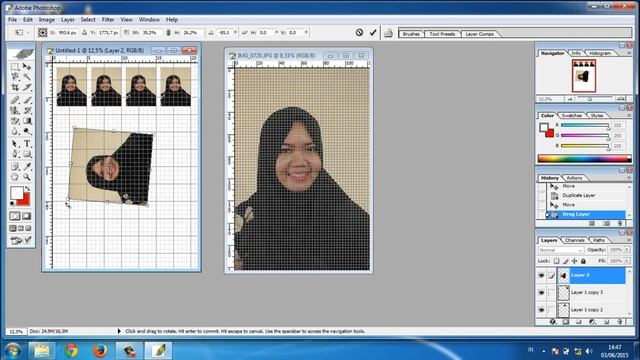This screenshot has width=640, height=360.
Task: Open the file browser icon in options bar
Action: (388, 33)
